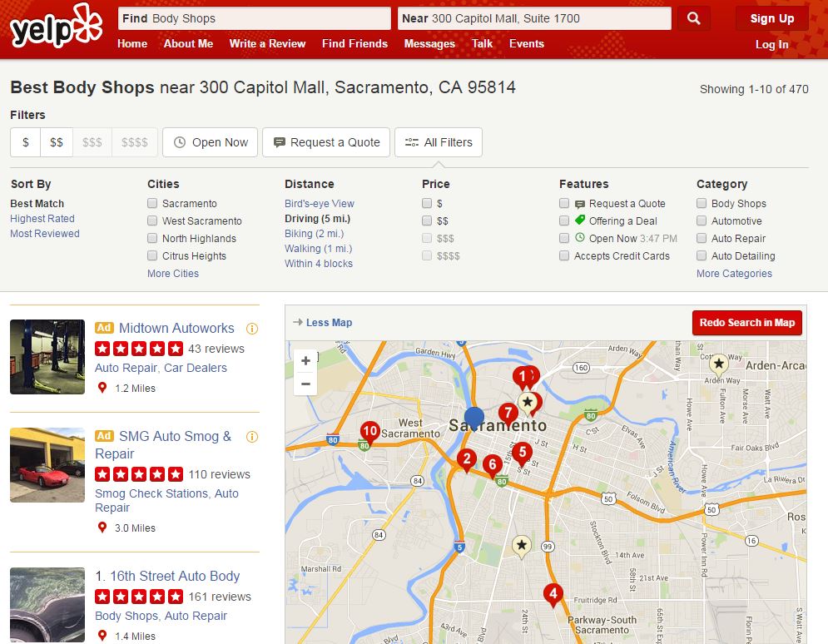
Task: Select map pin number 10
Action: point(369,433)
